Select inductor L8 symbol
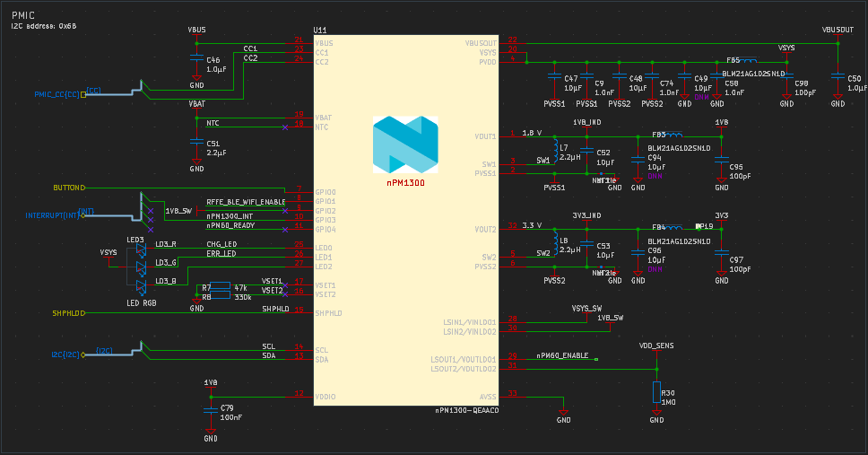Screen dimensions: 868x455 pos(555,244)
